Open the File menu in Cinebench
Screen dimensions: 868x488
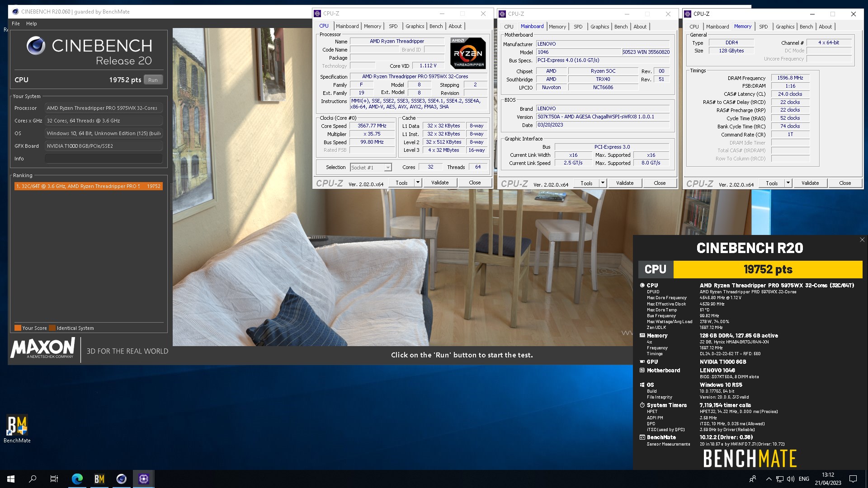(x=16, y=23)
